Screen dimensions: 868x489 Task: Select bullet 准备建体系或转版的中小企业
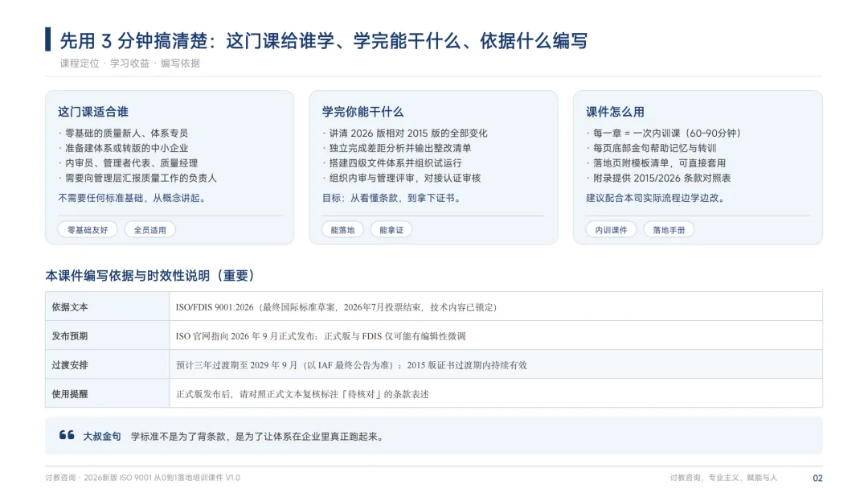[x=124, y=149]
